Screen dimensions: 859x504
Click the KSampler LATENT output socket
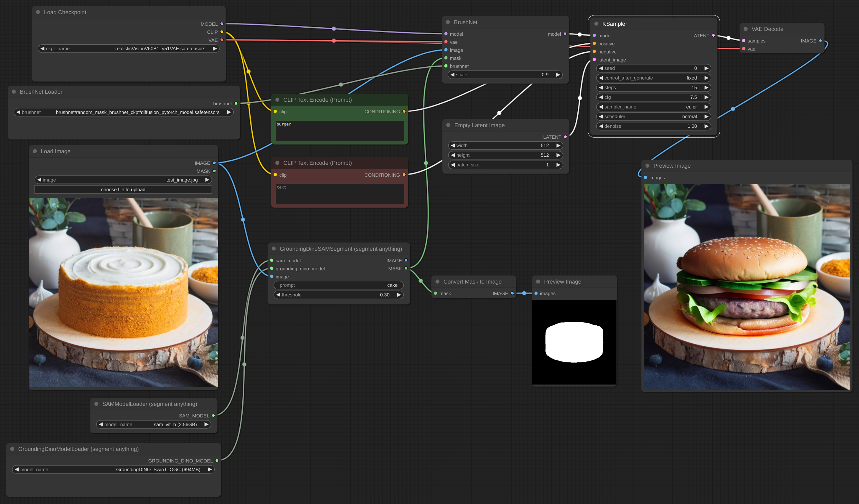tap(713, 35)
